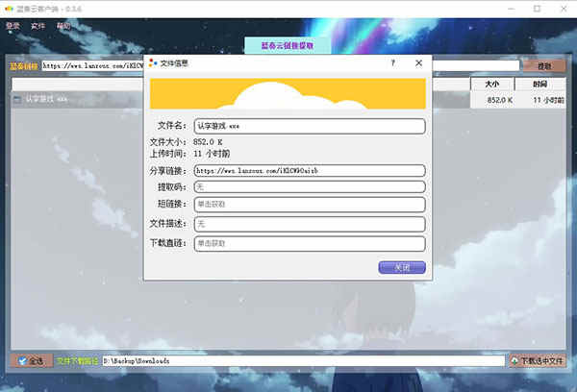This screenshot has height=392, width=577.
Task: Click the 关闭 button in dialog
Action: click(402, 267)
